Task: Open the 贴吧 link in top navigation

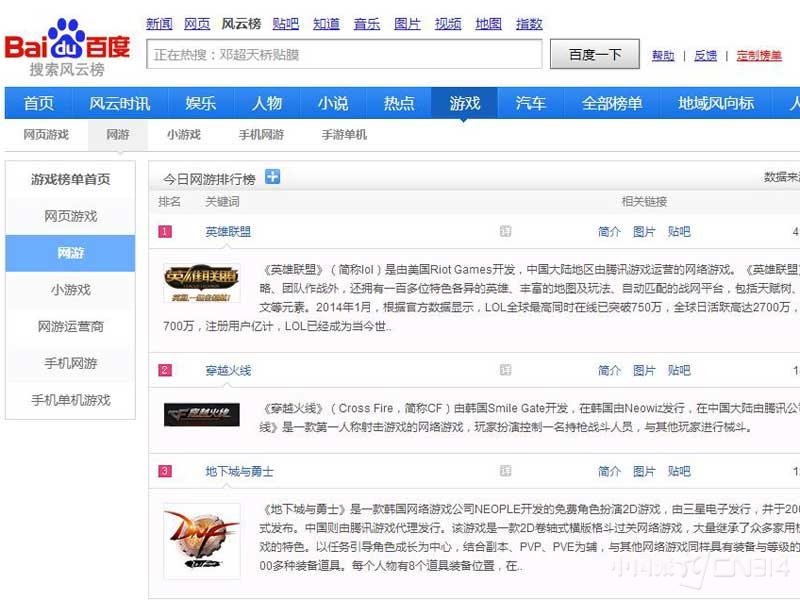Action: (x=286, y=24)
